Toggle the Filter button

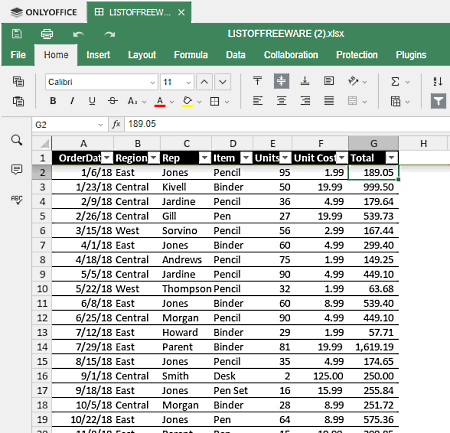tap(438, 101)
